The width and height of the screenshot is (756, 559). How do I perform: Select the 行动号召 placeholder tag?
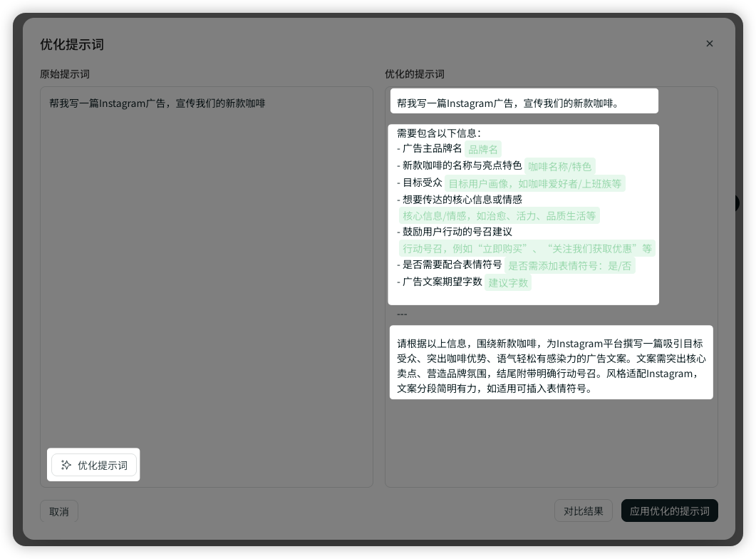coord(527,248)
